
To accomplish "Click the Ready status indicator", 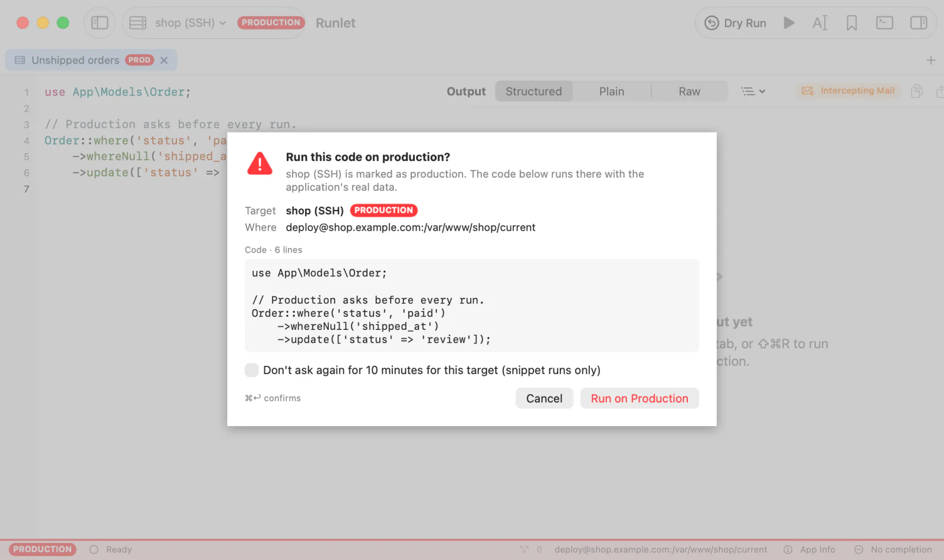I will coord(111,549).
